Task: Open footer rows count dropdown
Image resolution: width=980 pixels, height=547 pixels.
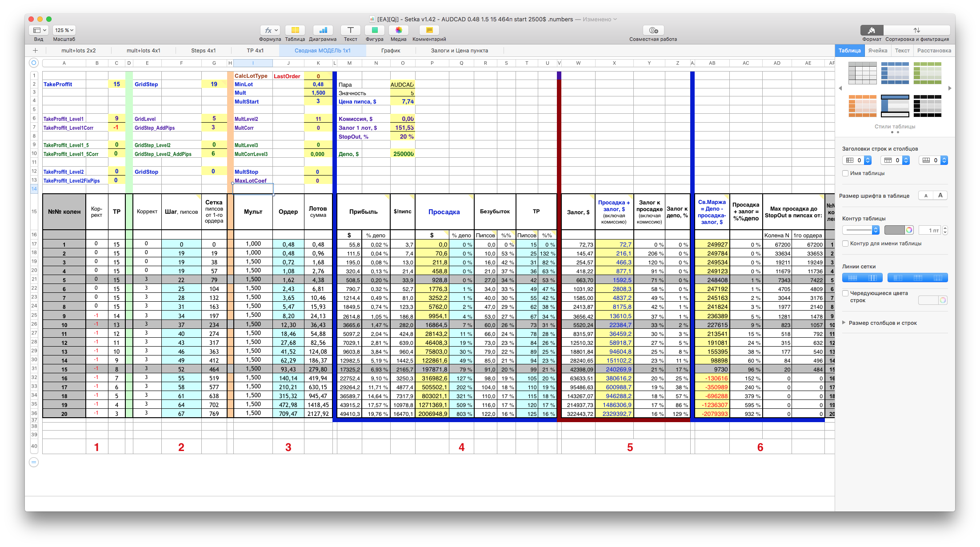Action: point(933,160)
